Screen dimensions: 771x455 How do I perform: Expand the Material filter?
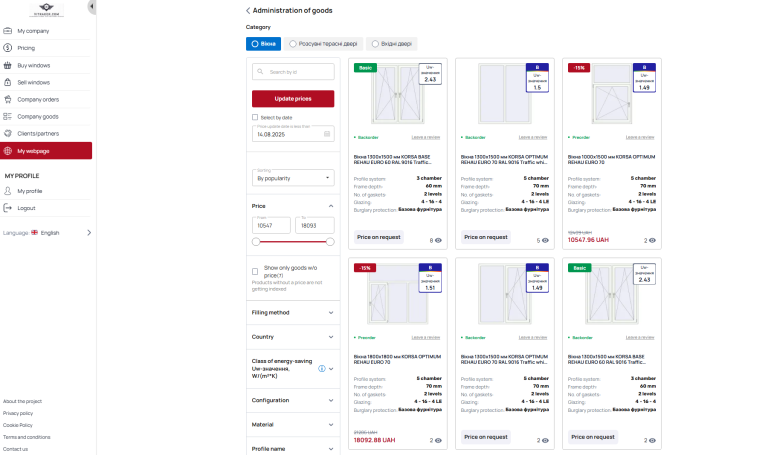pos(293,425)
